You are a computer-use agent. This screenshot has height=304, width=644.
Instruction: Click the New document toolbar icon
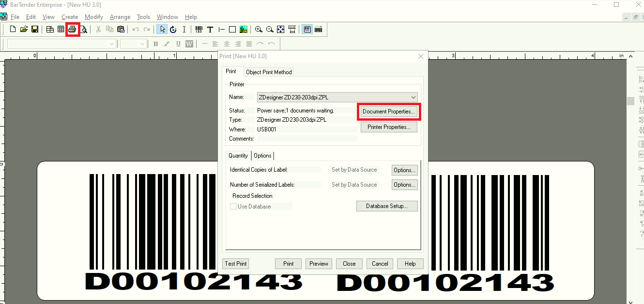tap(13, 30)
